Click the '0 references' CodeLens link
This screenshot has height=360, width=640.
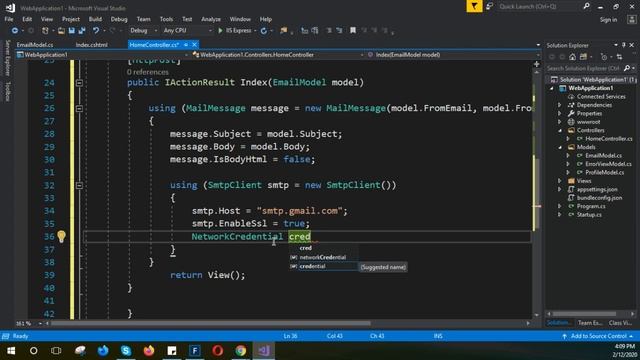(147, 72)
